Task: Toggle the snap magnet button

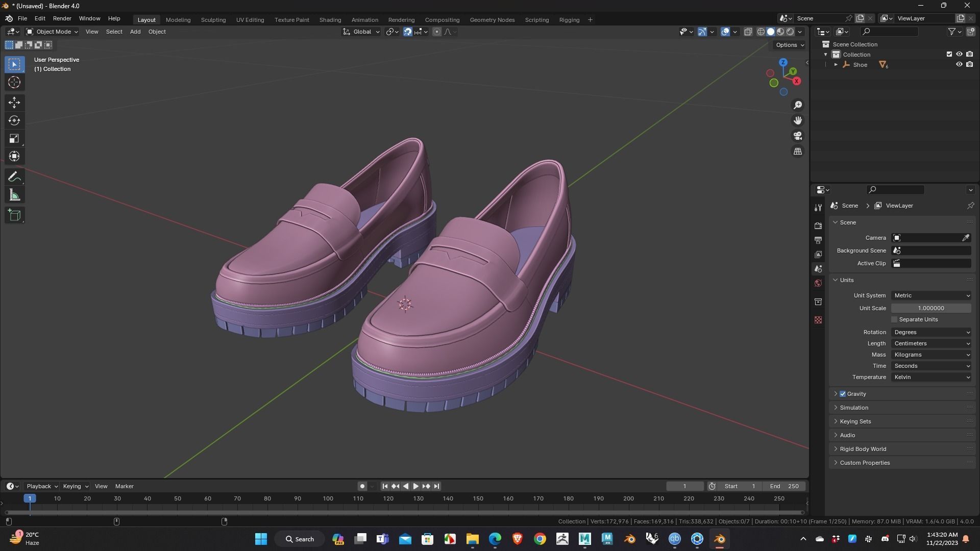Action: (x=408, y=32)
